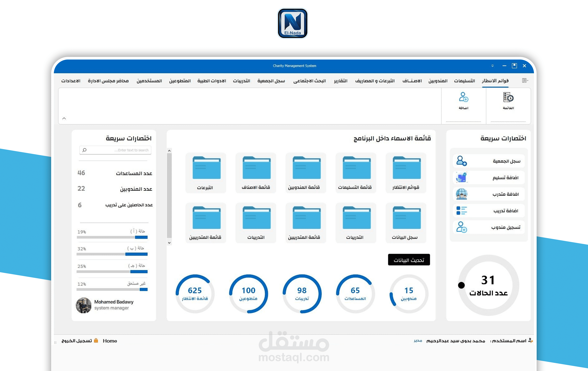Open the سجل البيانات folder
This screenshot has width=588, height=371.
pyautogui.click(x=406, y=218)
